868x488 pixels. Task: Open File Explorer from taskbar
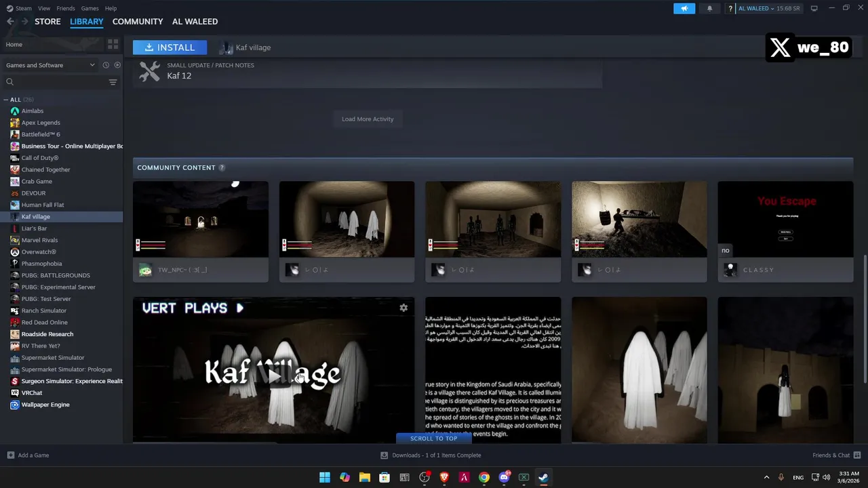[364, 477]
